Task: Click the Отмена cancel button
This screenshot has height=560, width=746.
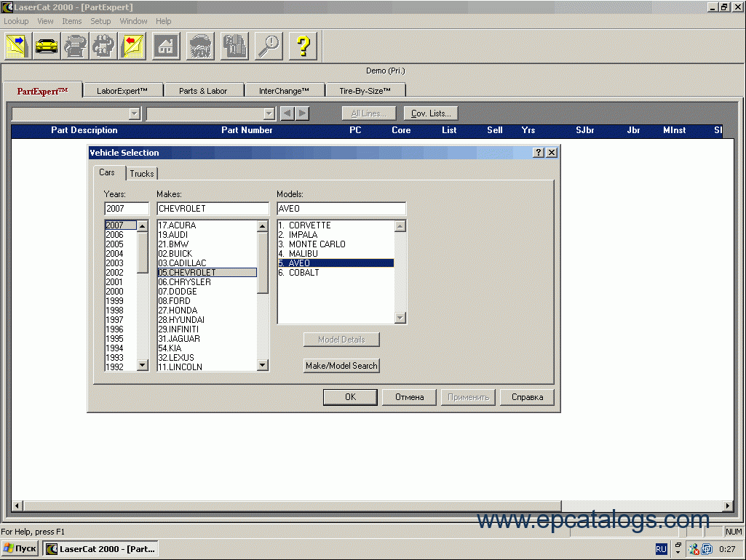Action: pyautogui.click(x=409, y=397)
